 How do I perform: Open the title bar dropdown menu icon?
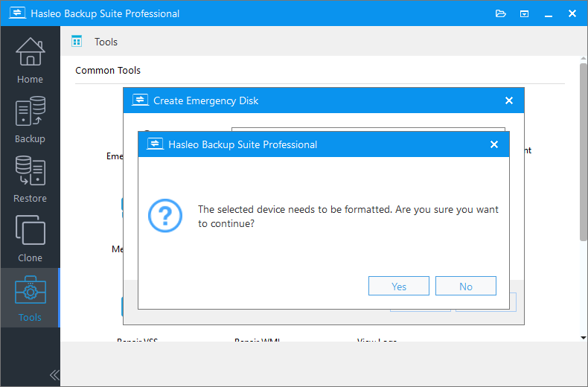[x=524, y=14]
